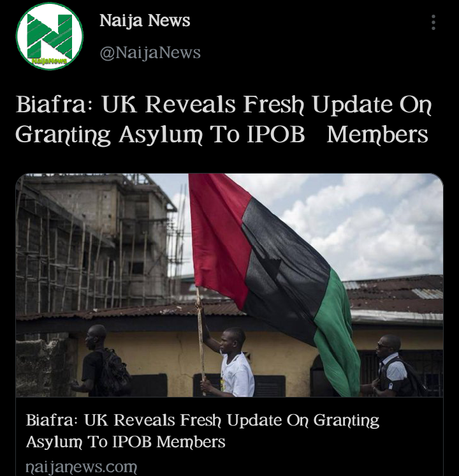Visit the naijanews.com domain link
The image size is (459, 476).
(82, 466)
